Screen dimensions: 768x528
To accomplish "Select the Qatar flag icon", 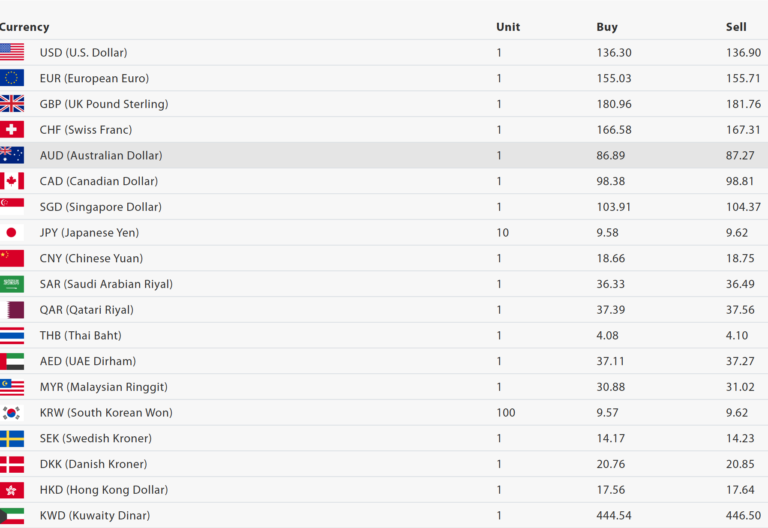I will click(12, 310).
